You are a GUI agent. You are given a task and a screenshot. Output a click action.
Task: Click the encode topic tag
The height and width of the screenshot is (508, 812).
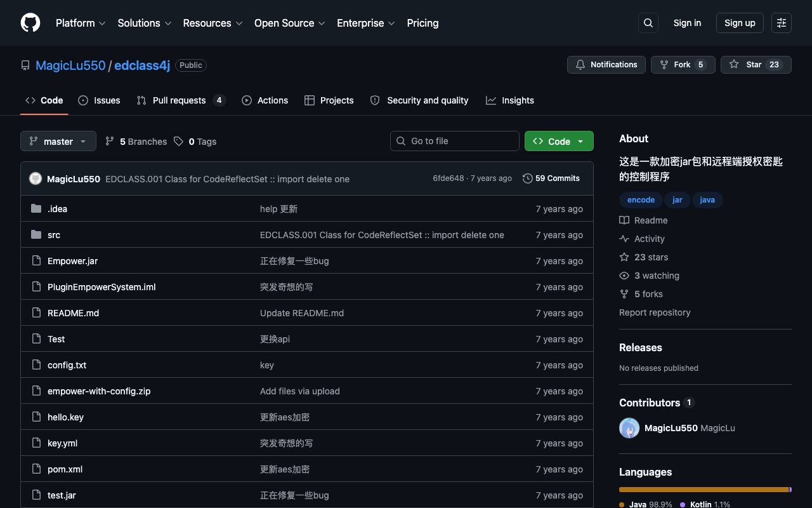click(641, 200)
